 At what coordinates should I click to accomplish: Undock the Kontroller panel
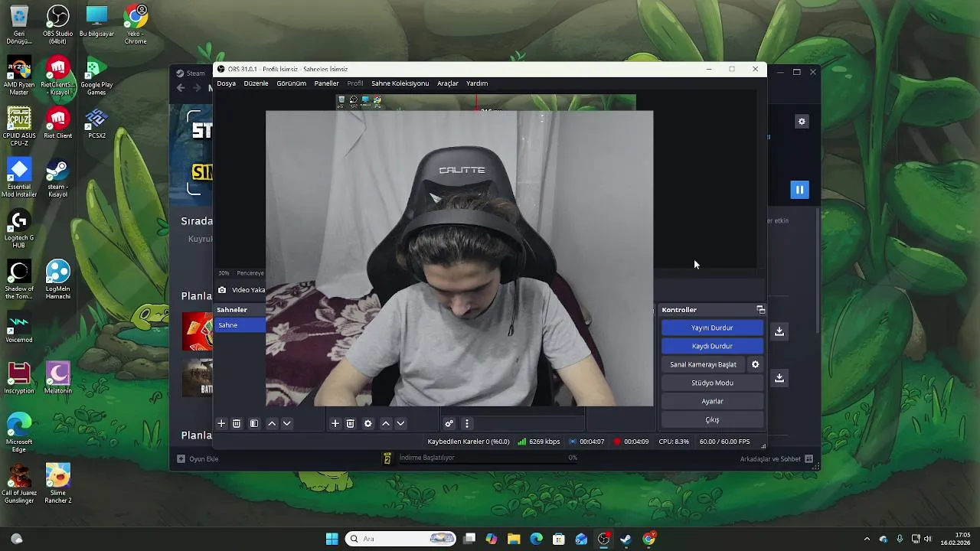click(x=760, y=310)
